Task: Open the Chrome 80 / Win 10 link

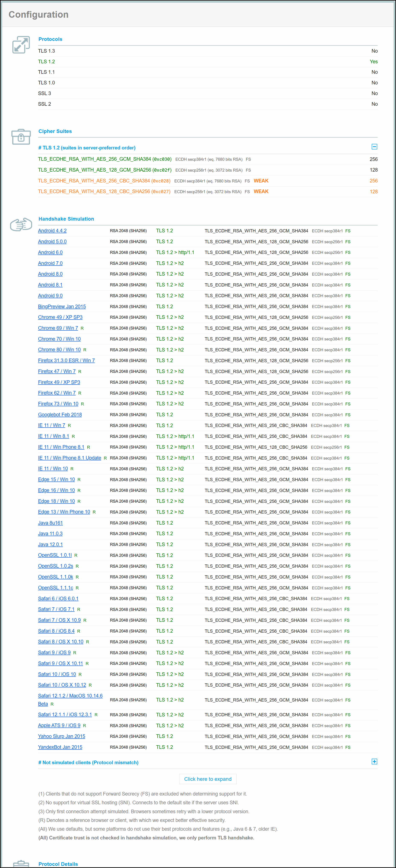Action: [59, 350]
